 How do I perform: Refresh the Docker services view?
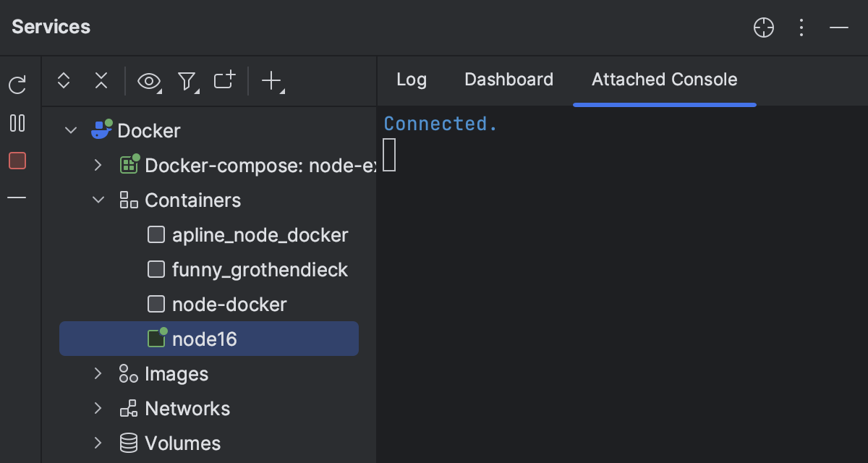pos(17,85)
